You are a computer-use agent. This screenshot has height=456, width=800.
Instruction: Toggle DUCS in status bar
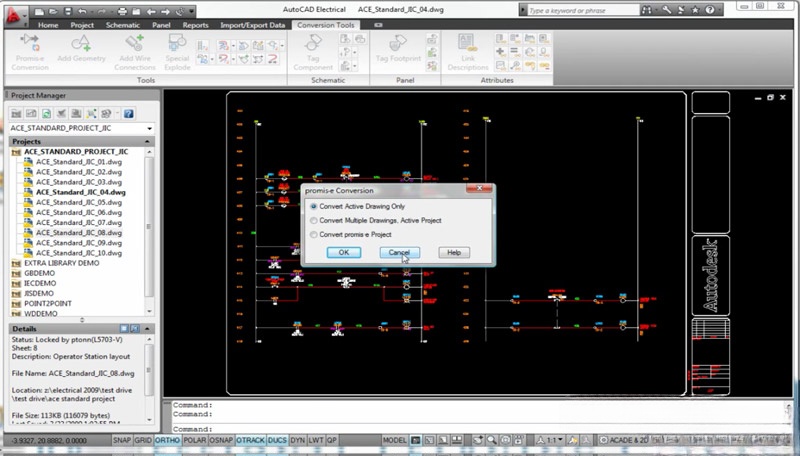tap(277, 440)
